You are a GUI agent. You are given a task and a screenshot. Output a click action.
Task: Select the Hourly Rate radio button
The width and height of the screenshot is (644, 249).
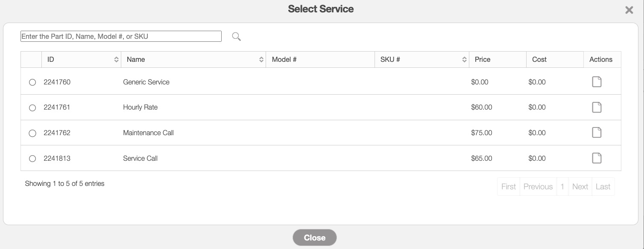pos(32,108)
